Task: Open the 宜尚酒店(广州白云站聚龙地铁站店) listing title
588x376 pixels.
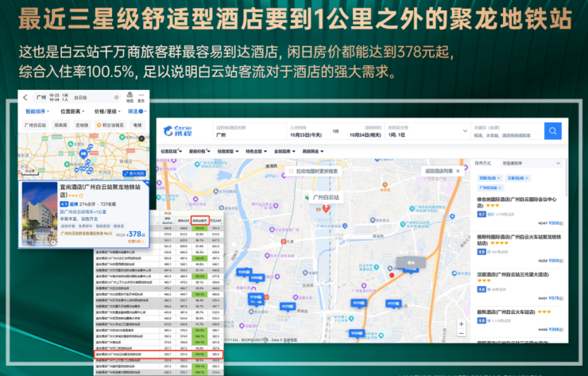Action: pos(100,191)
